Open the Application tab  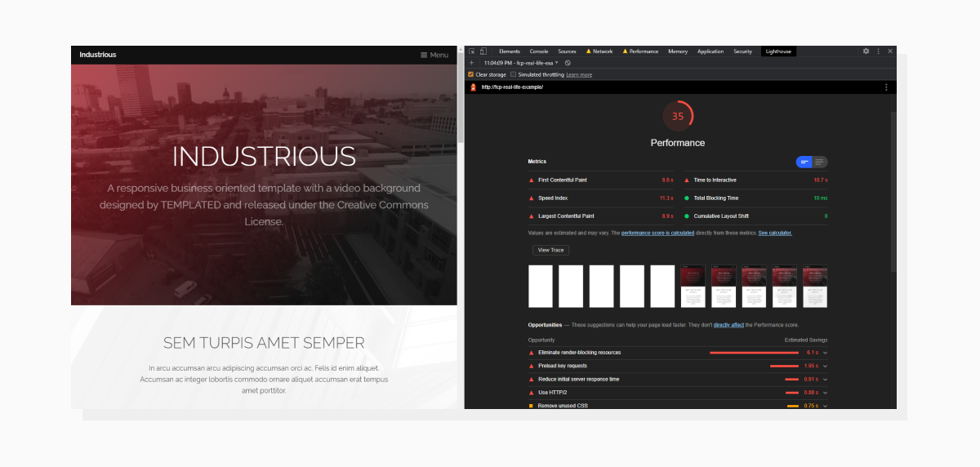click(x=710, y=51)
